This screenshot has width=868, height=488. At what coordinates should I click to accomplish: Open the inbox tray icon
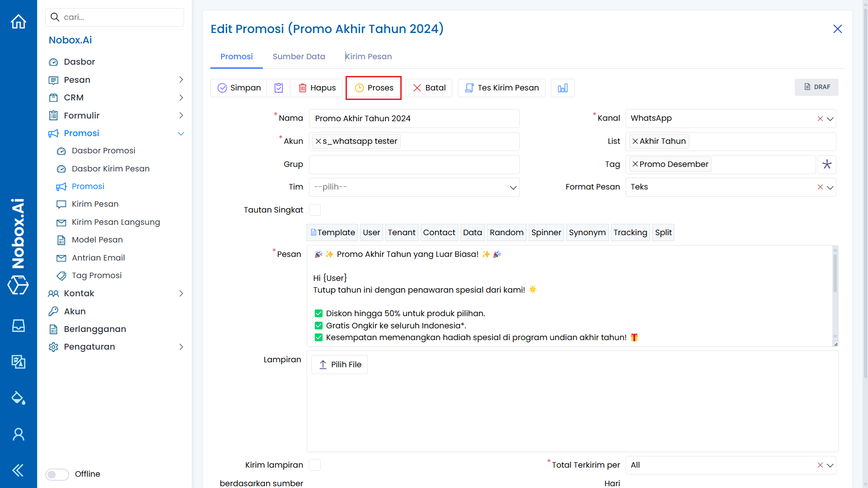coord(19,326)
